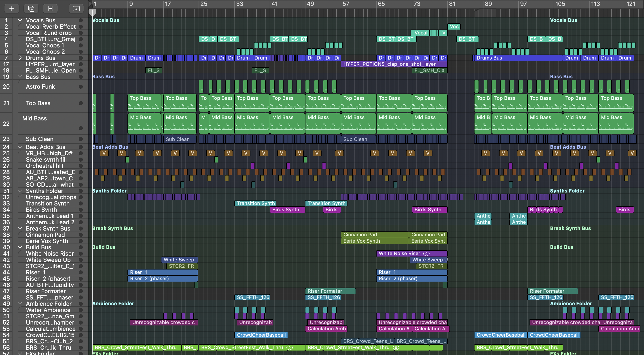Select the first BRS_Crowd_Teens_L region
The image size is (644, 355).
click(367, 341)
